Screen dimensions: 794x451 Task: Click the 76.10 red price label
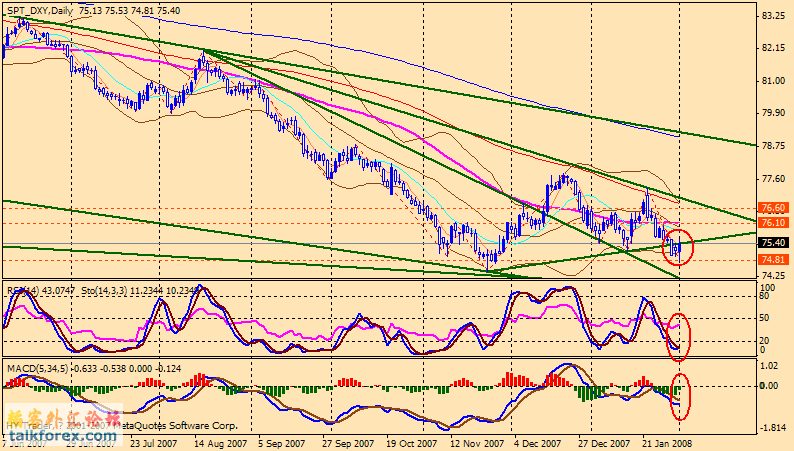pyautogui.click(x=773, y=223)
